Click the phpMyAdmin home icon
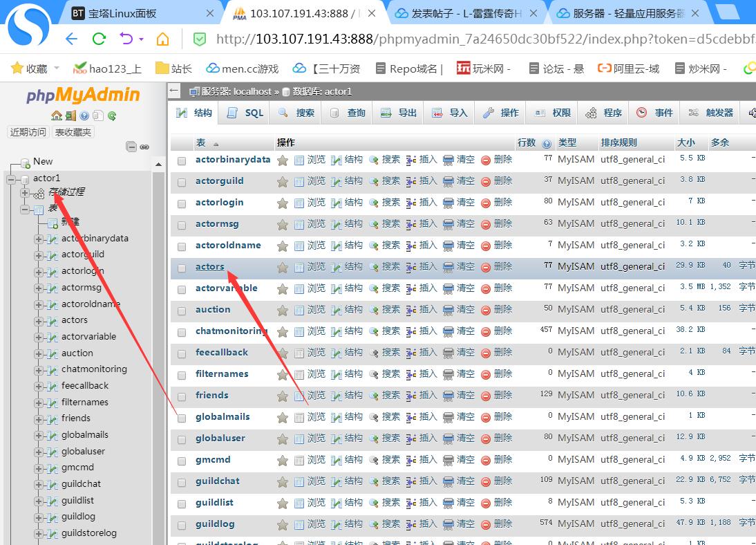The image size is (756, 545). point(57,116)
